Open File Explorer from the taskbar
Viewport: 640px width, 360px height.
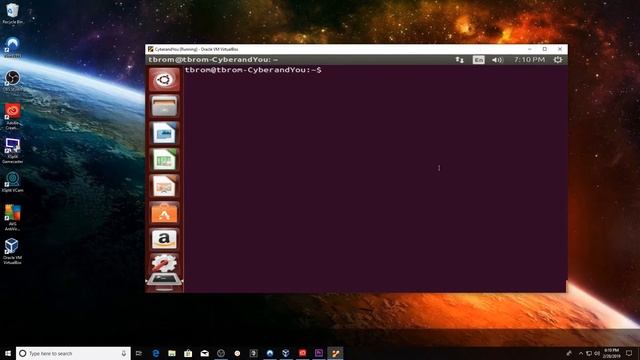click(x=172, y=353)
